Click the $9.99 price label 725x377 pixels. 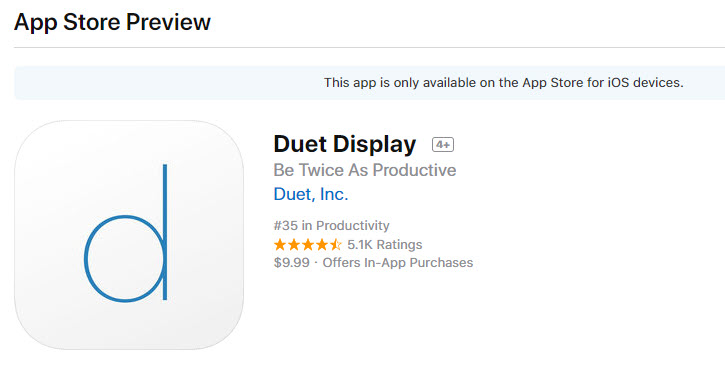click(x=292, y=263)
